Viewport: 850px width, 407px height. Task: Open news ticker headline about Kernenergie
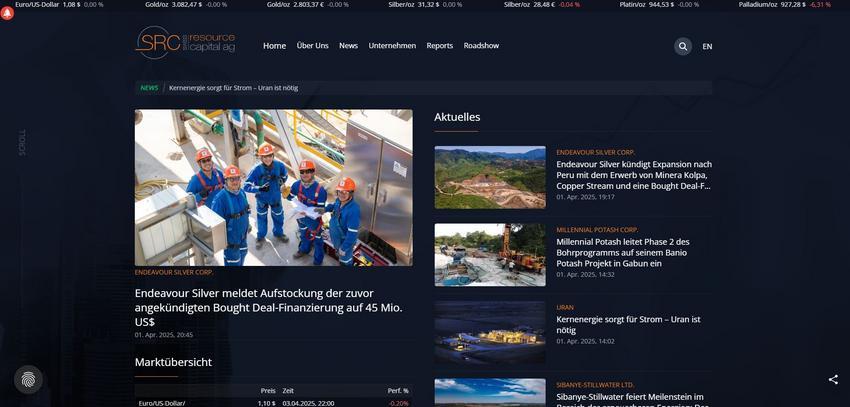tap(234, 88)
